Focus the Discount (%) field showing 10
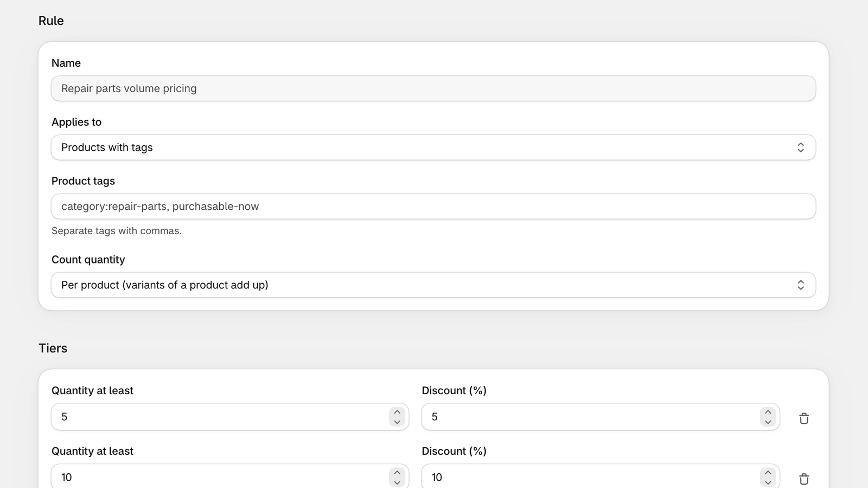The height and width of the screenshot is (488, 868). 601,476
